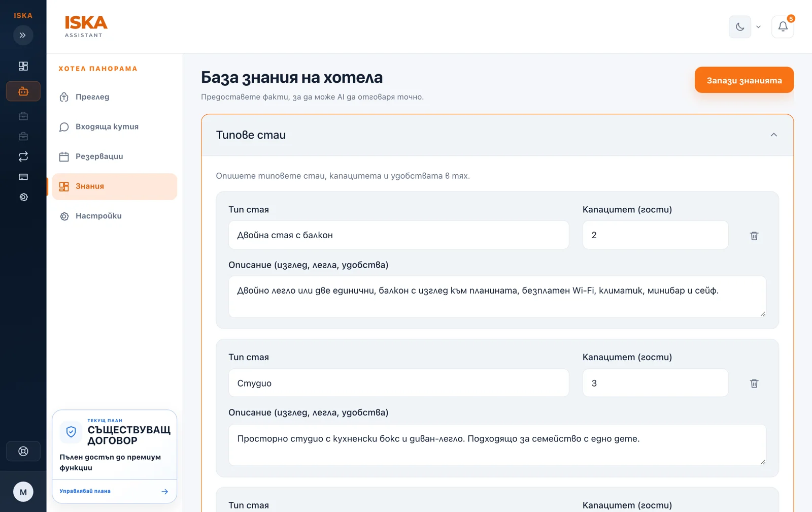Open Резервации menu item
The width and height of the screenshot is (812, 512).
pyautogui.click(x=114, y=156)
